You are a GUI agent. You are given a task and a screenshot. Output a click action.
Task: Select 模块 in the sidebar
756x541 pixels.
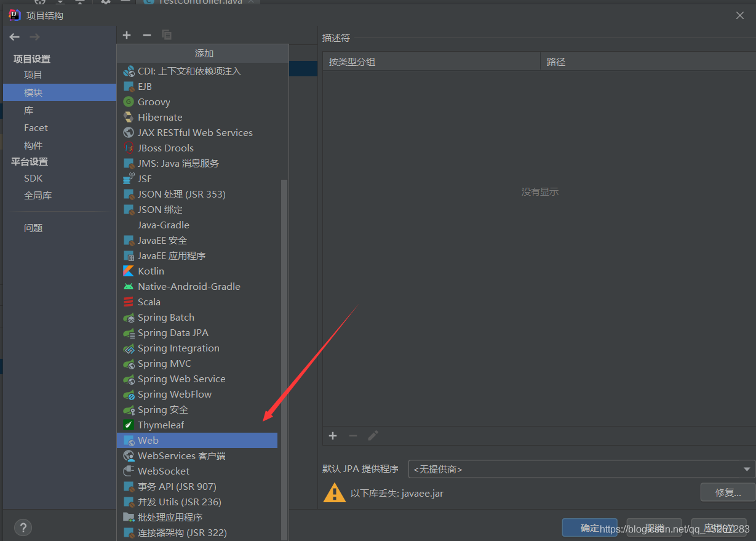pos(60,92)
